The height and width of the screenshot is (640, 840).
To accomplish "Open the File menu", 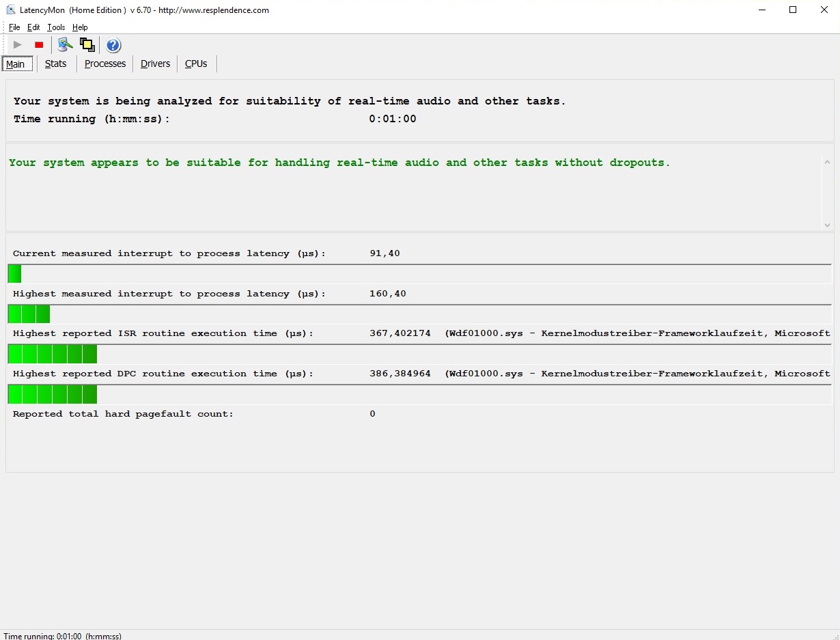I will tap(14, 27).
